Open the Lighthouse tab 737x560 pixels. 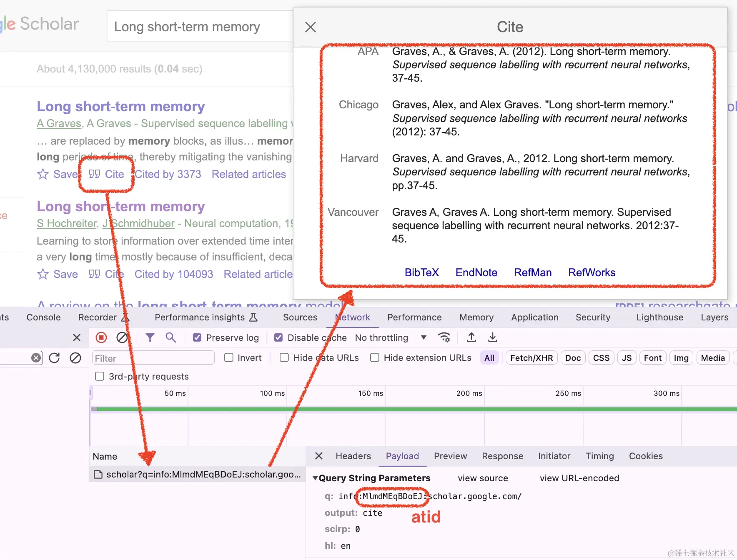pyautogui.click(x=660, y=317)
